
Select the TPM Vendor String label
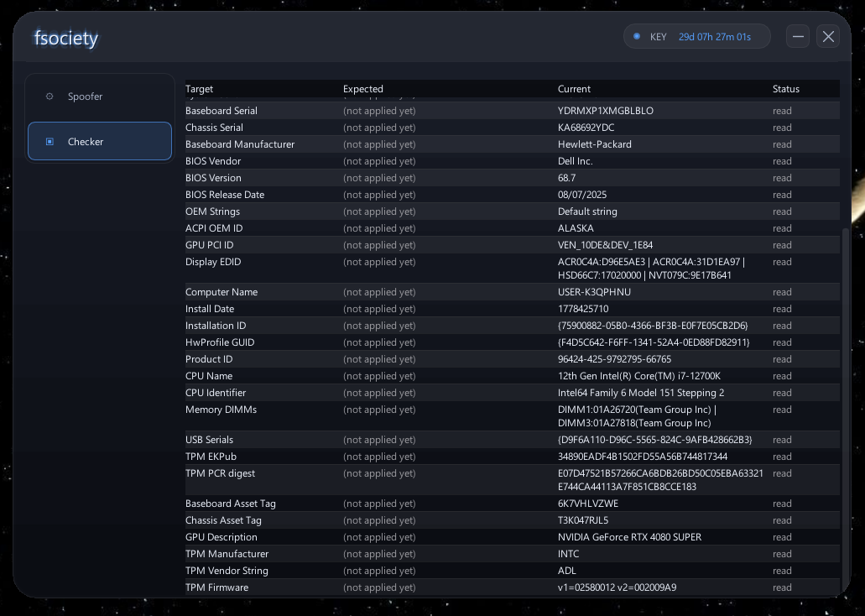tap(227, 571)
